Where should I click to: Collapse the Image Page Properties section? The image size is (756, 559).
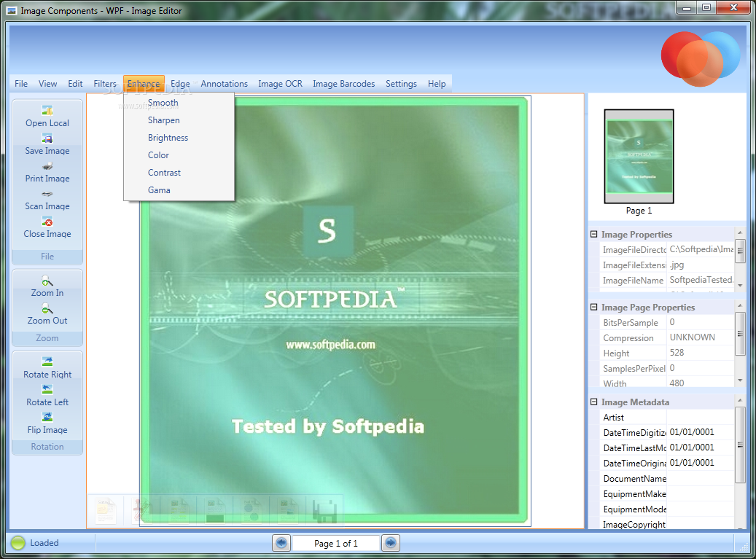(x=594, y=307)
